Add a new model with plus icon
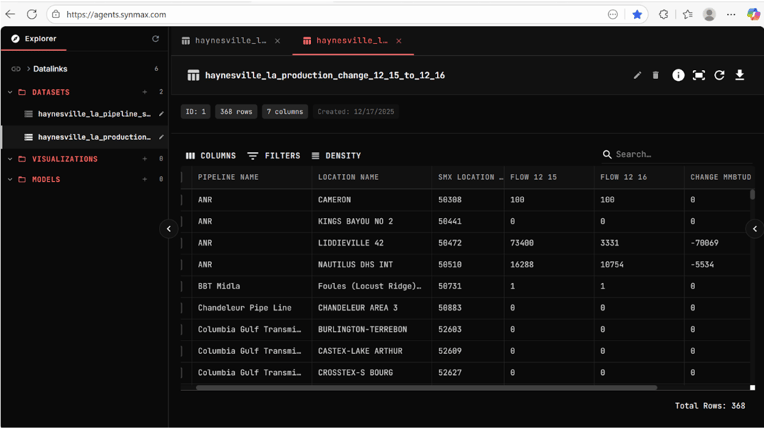Screen dimensions: 764x429 145,179
